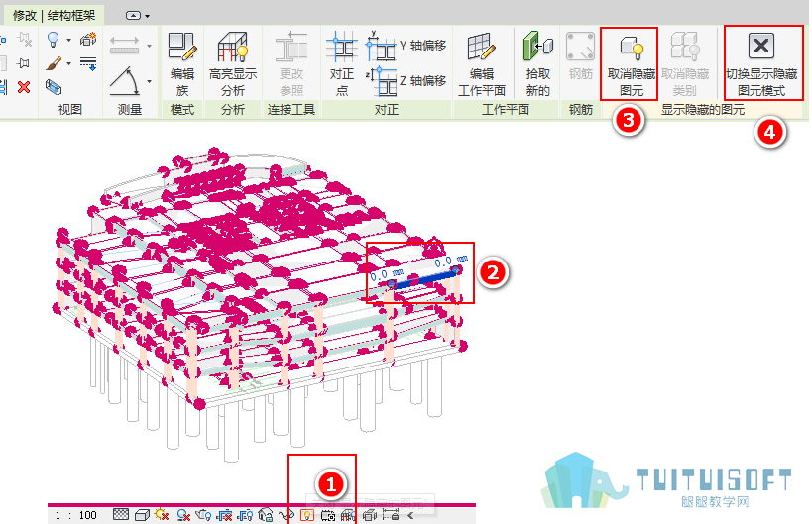This screenshot has width=812, height=524.
Task: Click the Detail Level icon in view bar
Action: click(121, 515)
